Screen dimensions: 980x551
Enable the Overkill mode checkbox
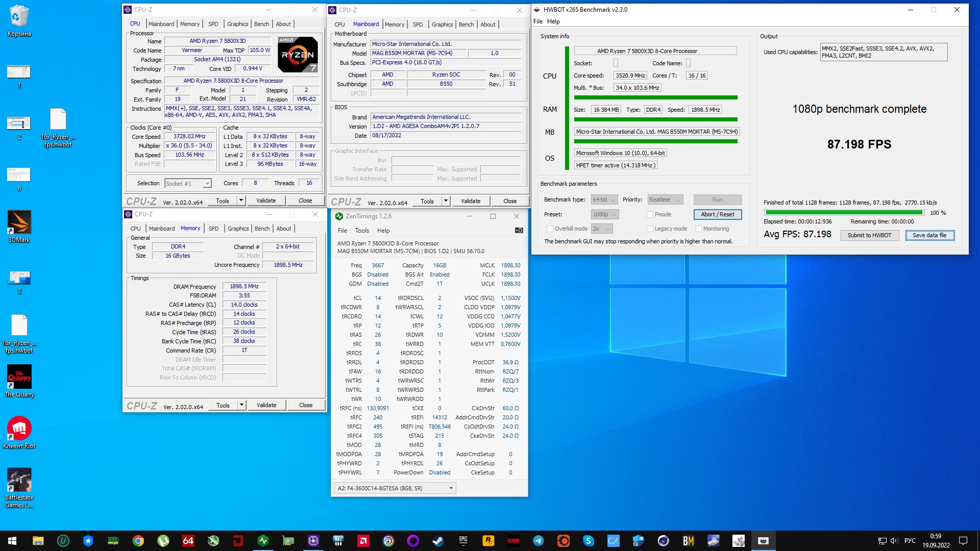[x=550, y=229]
